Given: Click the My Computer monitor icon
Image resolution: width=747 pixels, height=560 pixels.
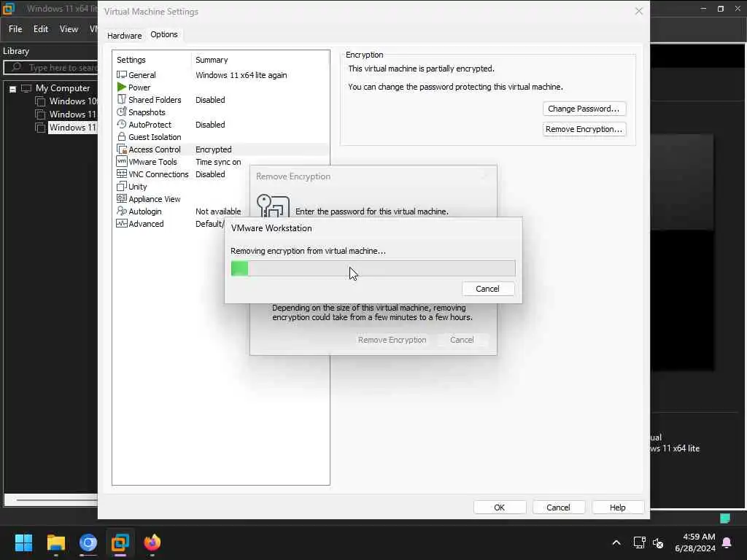Looking at the screenshot, I should (x=26, y=88).
